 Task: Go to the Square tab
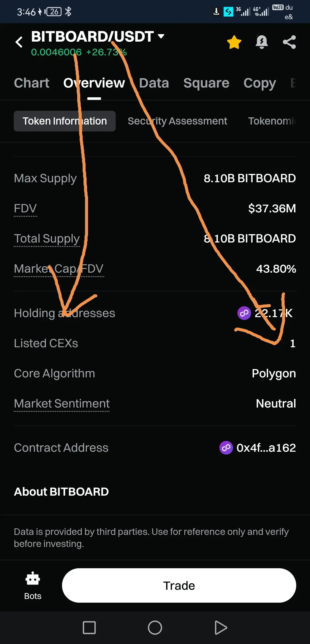click(206, 83)
